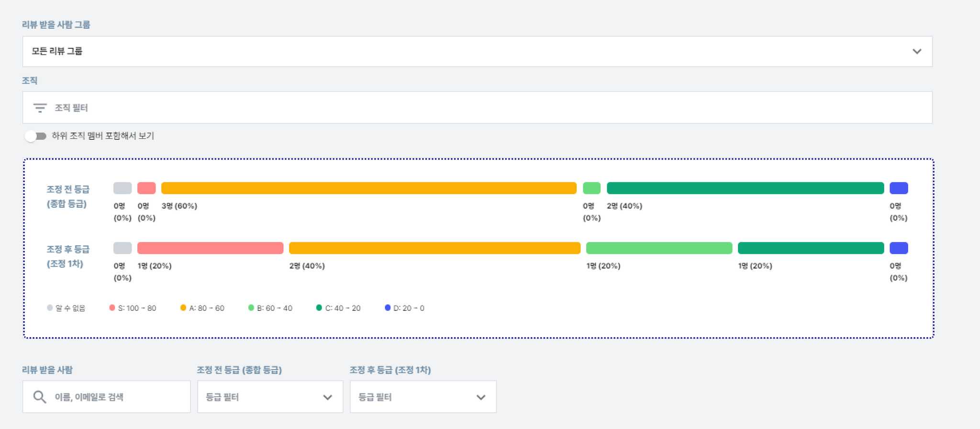This screenshot has width=980, height=429.
Task: Click the magnifier icon in reviewee search
Action: (39, 397)
